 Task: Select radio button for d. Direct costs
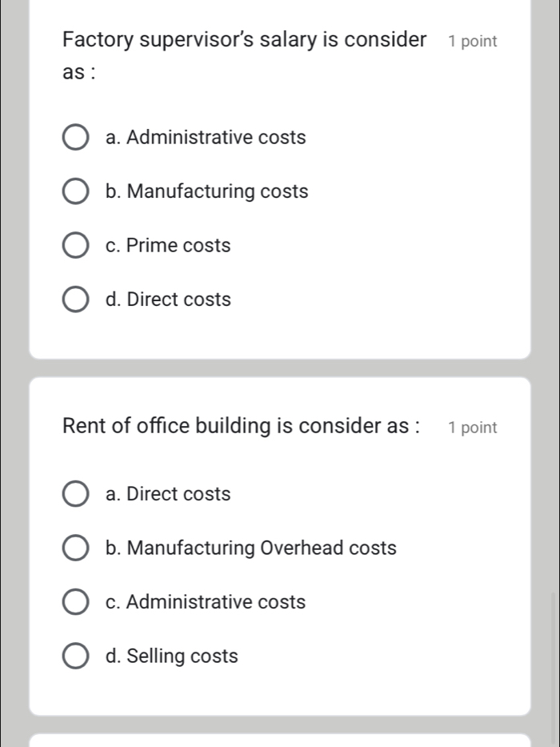coord(75,299)
